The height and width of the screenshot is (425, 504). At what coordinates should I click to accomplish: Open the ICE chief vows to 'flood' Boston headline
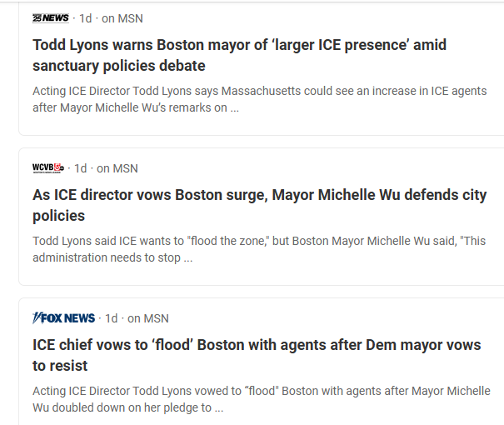click(x=257, y=345)
